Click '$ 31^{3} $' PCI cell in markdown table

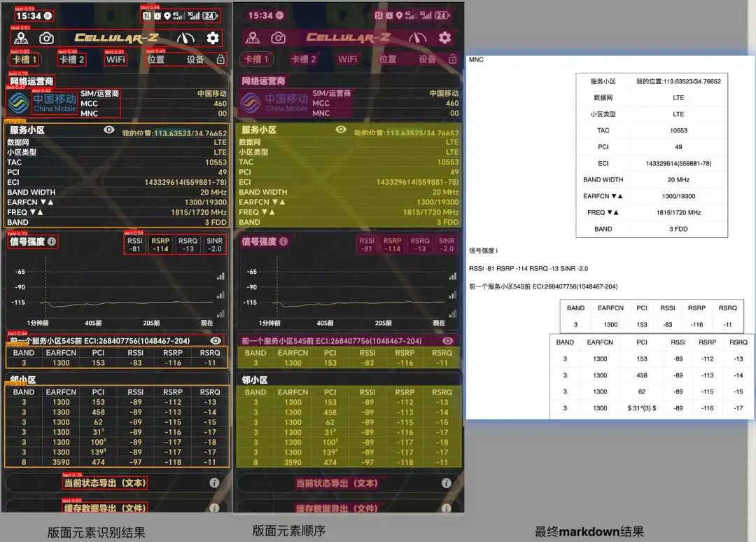click(642, 408)
